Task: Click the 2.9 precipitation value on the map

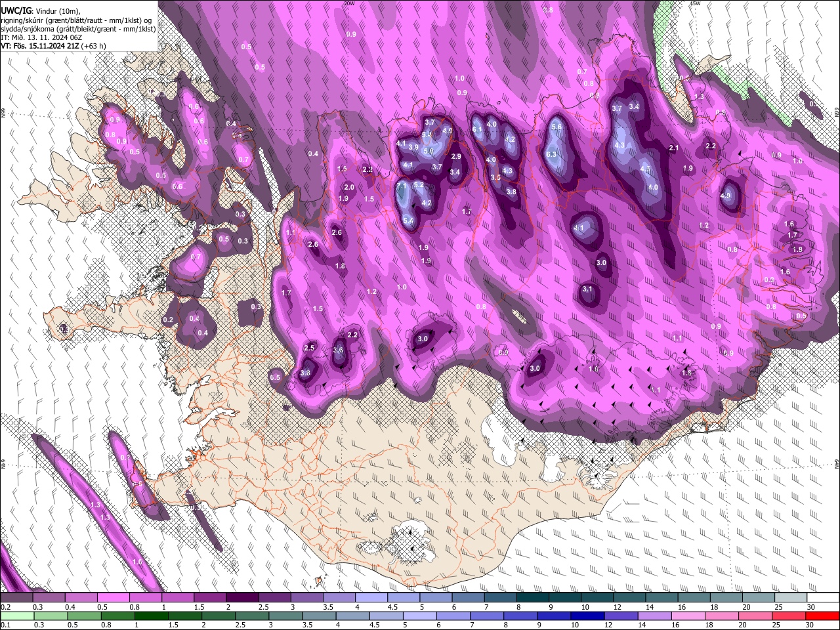Action: pos(456,156)
